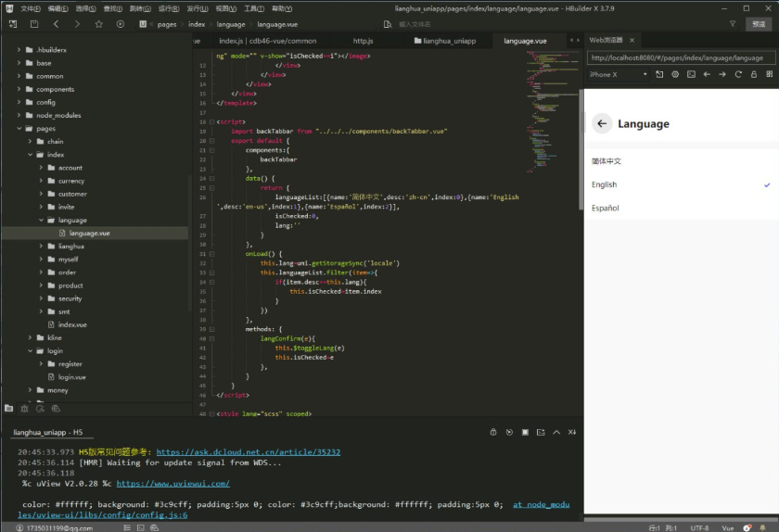
Task: Collapse the pages folder
Action: (19, 128)
